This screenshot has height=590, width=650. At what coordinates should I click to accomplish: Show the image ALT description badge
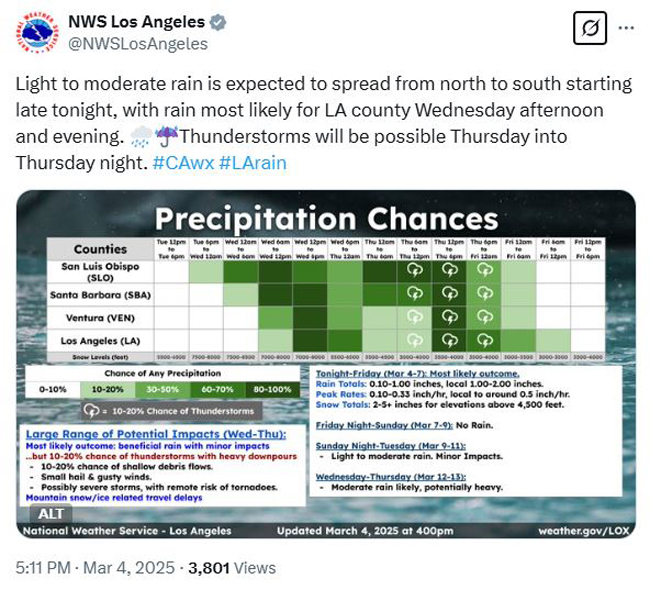51,514
